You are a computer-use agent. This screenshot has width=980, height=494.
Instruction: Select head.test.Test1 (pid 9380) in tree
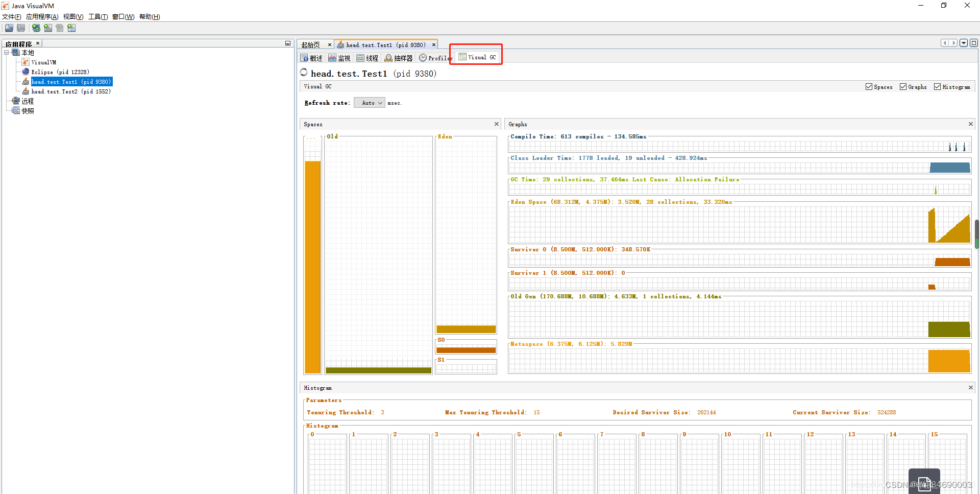pos(71,82)
